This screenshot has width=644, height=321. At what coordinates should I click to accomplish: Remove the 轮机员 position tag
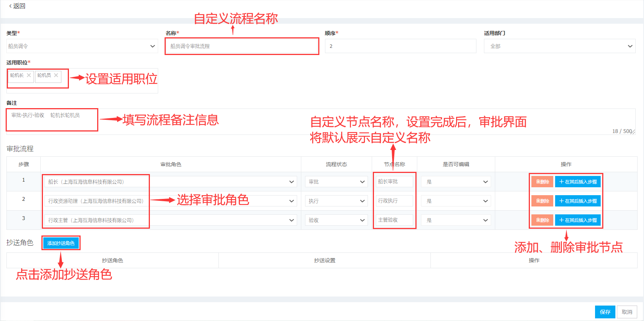(56, 75)
